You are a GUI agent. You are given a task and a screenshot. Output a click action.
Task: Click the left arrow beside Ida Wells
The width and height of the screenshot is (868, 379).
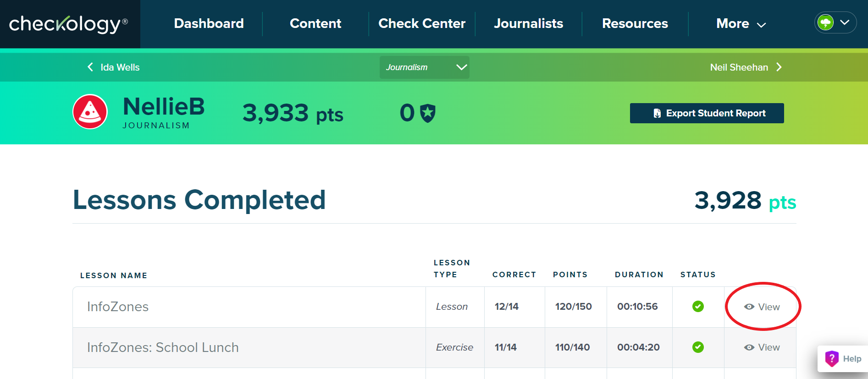pyautogui.click(x=90, y=67)
